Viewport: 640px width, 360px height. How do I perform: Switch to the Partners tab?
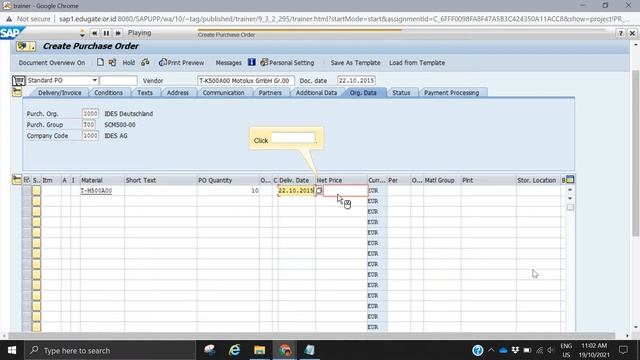(x=270, y=93)
